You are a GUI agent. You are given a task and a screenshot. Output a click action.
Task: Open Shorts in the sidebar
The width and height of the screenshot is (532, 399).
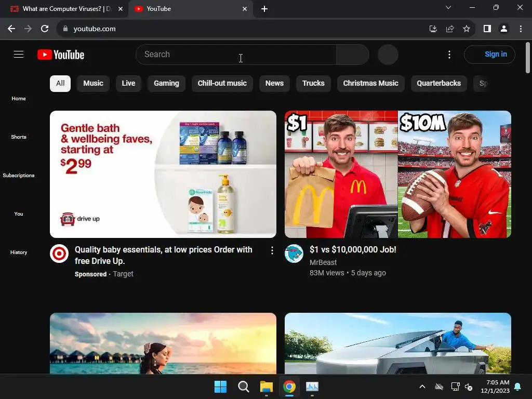[x=19, y=137]
